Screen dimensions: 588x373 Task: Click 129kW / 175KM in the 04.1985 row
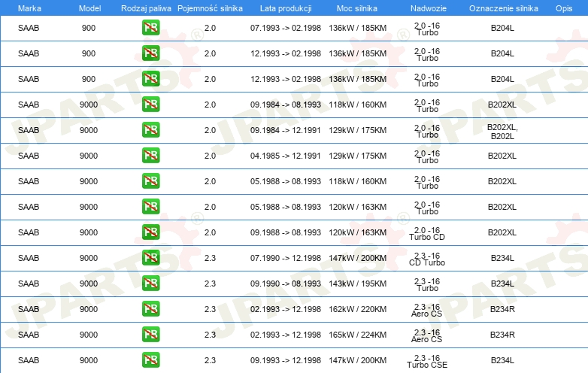click(x=357, y=156)
